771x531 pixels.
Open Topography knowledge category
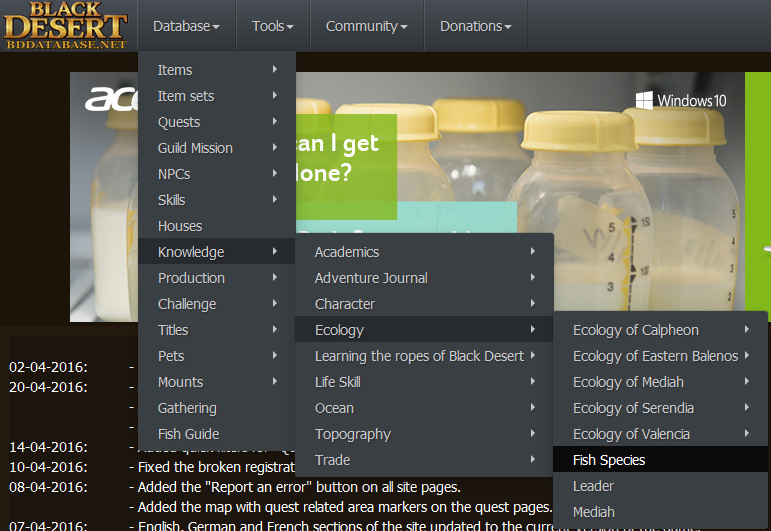point(424,434)
